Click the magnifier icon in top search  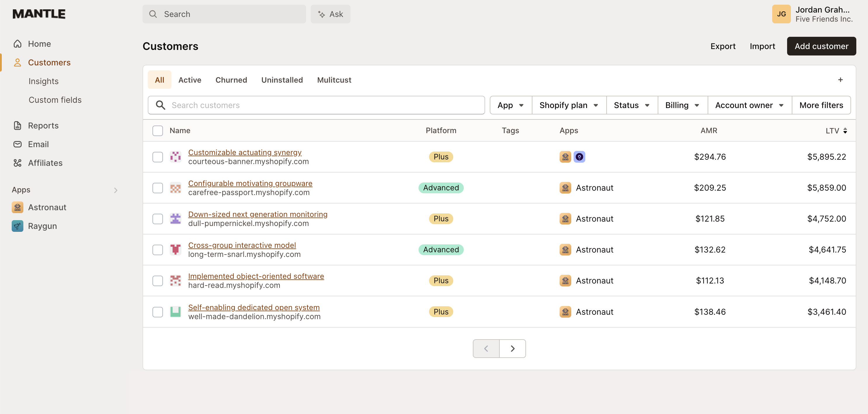pyautogui.click(x=153, y=14)
